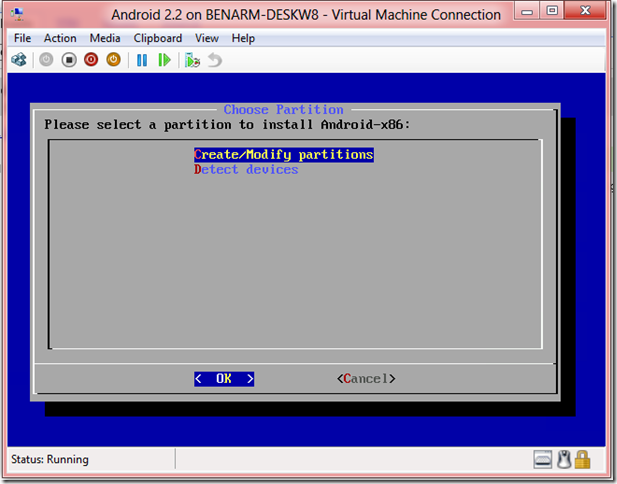Open the Help menu
This screenshot has width=617, height=484.
(243, 38)
